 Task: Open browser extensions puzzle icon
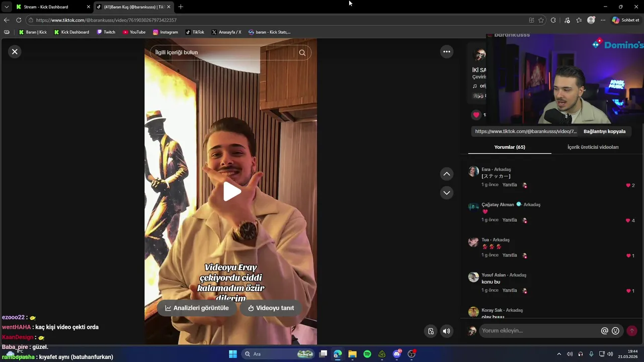tap(553, 20)
